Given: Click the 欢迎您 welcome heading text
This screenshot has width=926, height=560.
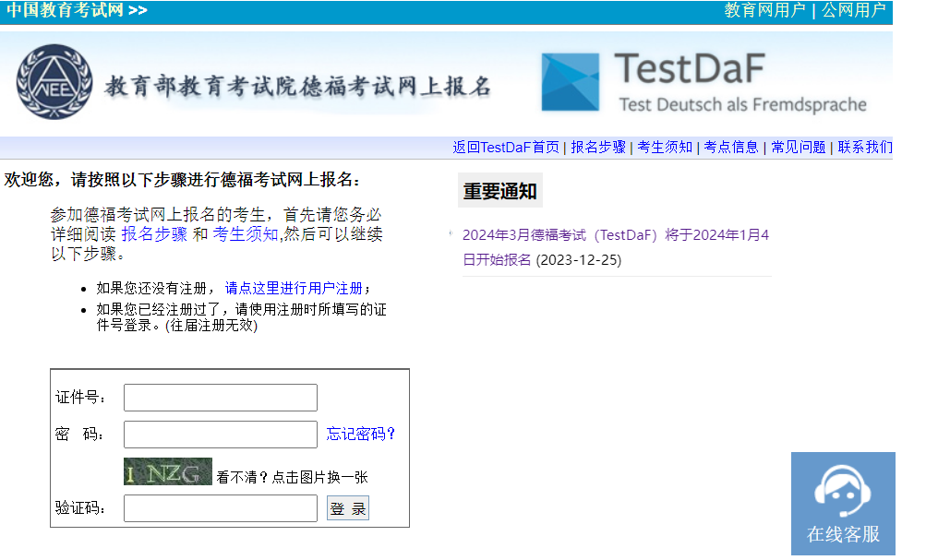Looking at the screenshot, I should point(182,179).
